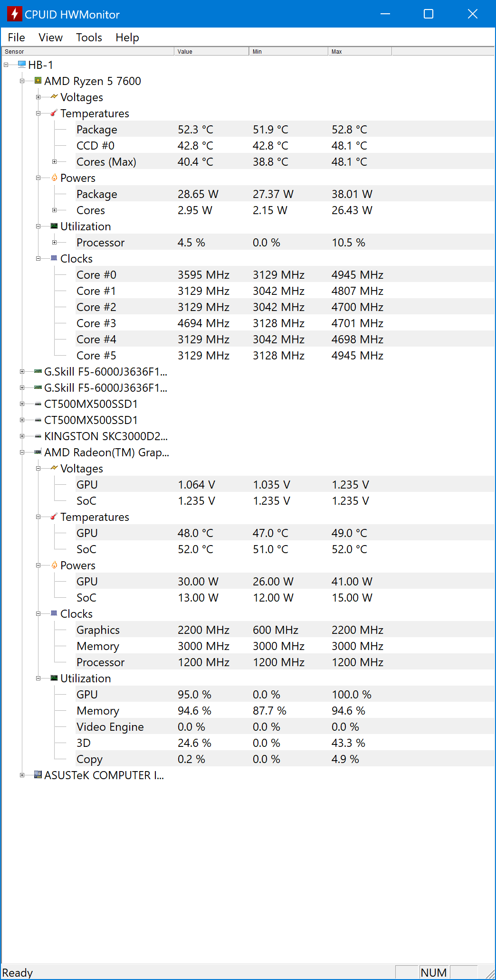This screenshot has height=980, width=496.
Task: Select the Core #3 clock row
Action: [96, 323]
